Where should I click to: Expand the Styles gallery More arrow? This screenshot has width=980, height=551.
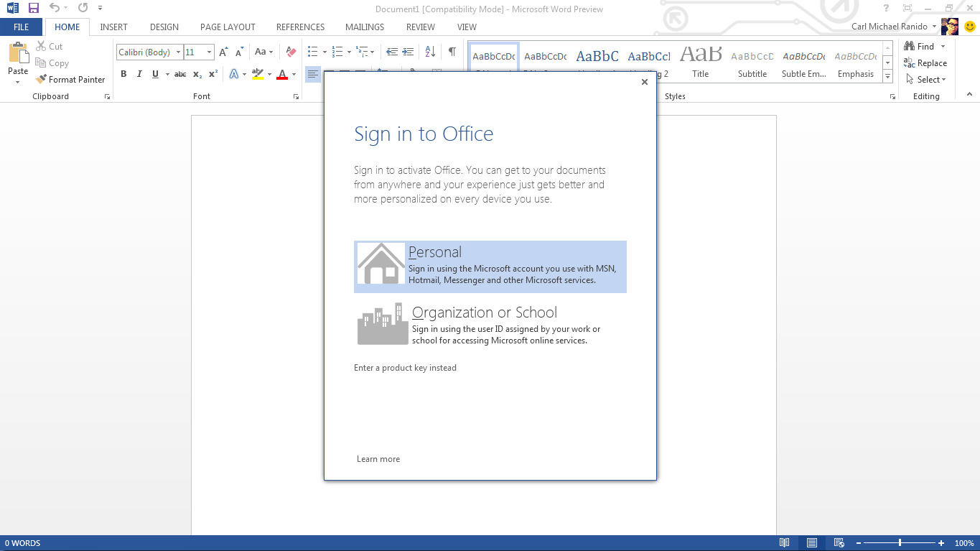point(888,77)
